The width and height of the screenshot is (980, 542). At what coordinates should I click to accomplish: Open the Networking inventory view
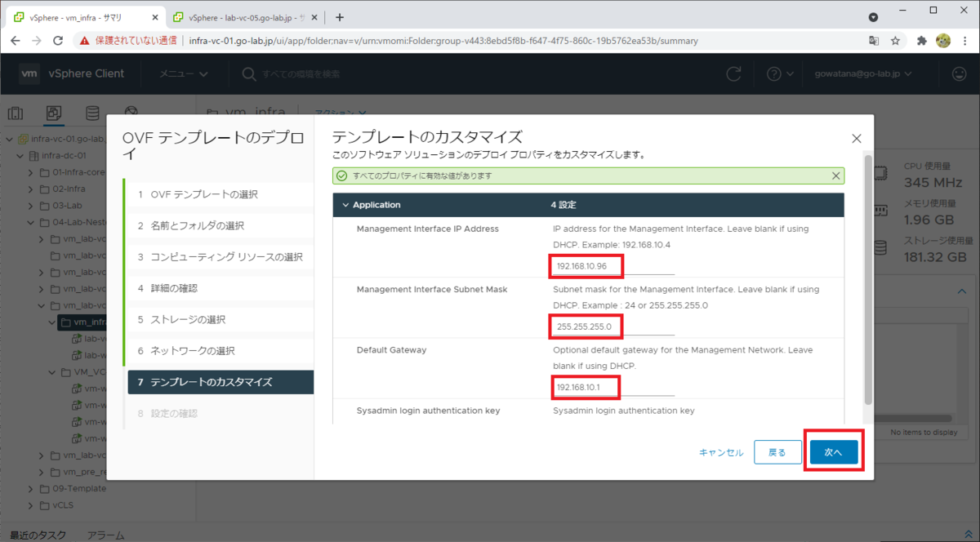(x=130, y=113)
